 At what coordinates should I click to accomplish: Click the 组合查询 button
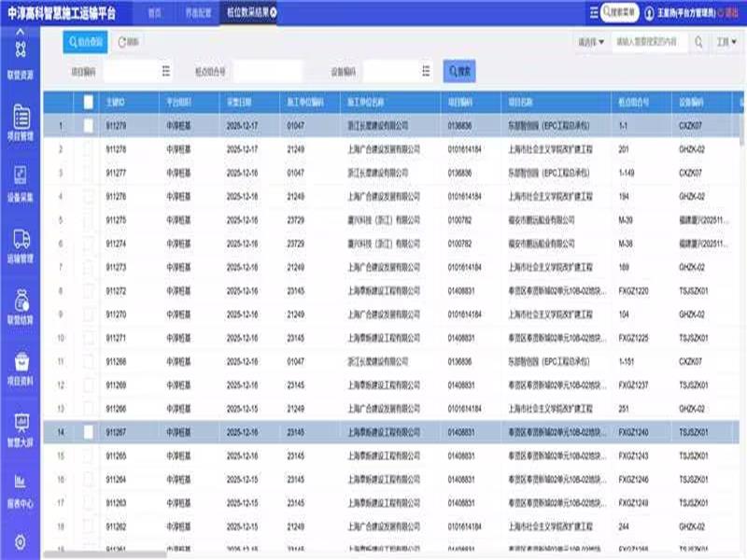pos(85,42)
